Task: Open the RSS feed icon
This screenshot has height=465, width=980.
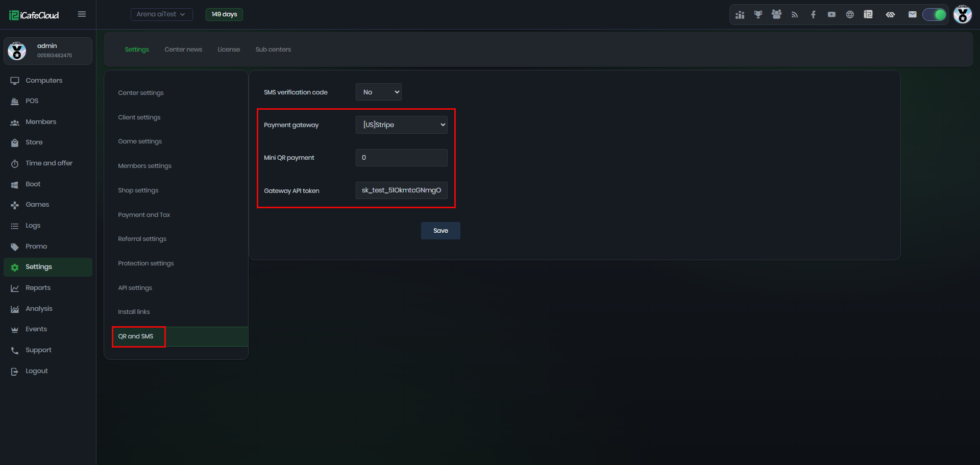Action: (x=795, y=15)
